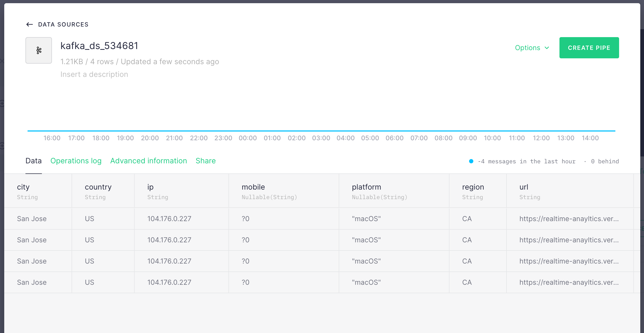The width and height of the screenshot is (644, 333).
Task: Click the truncated URL in first row
Action: click(569, 219)
